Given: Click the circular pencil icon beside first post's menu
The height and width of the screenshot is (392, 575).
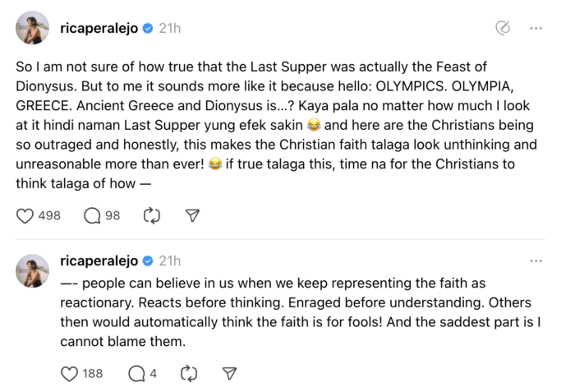Looking at the screenshot, I should 503,28.
